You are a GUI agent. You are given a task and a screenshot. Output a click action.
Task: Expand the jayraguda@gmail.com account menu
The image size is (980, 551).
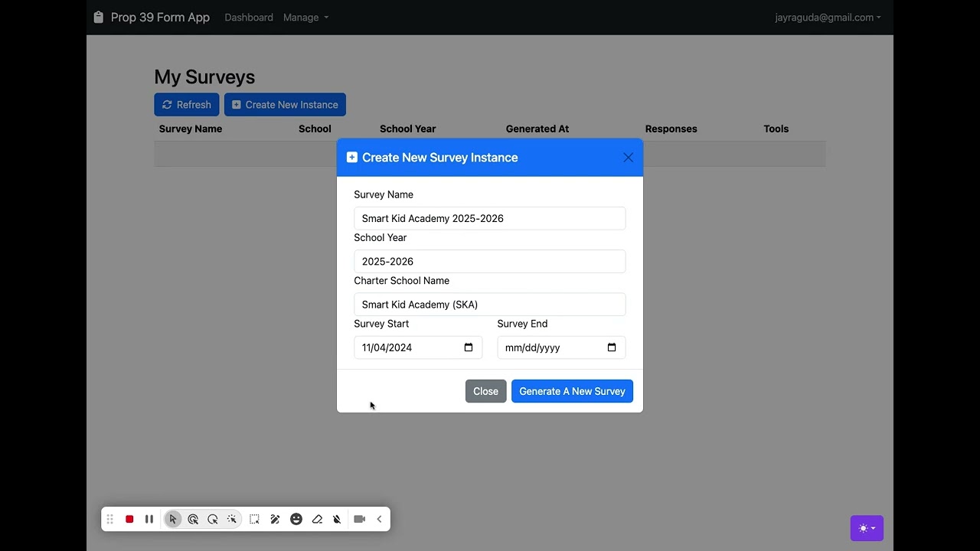tap(828, 18)
